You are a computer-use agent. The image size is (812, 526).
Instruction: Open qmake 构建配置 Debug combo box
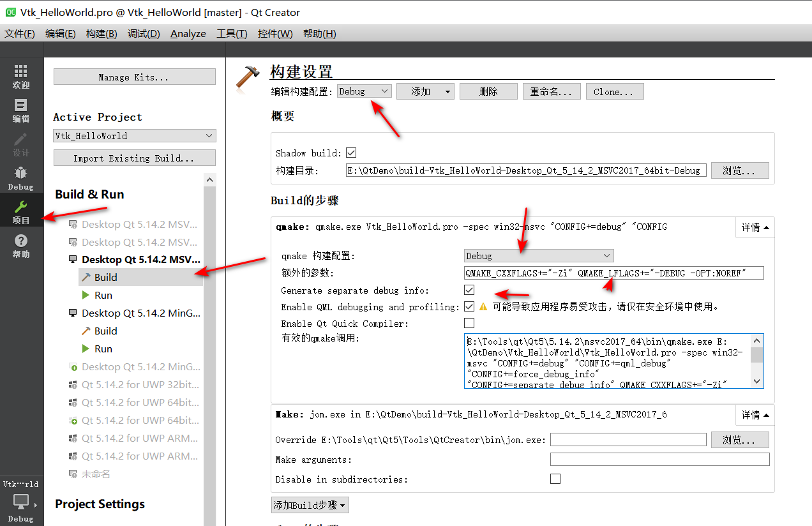(539, 255)
